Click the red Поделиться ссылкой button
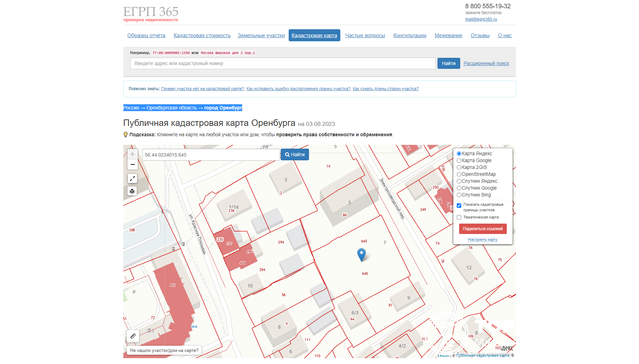 click(483, 229)
